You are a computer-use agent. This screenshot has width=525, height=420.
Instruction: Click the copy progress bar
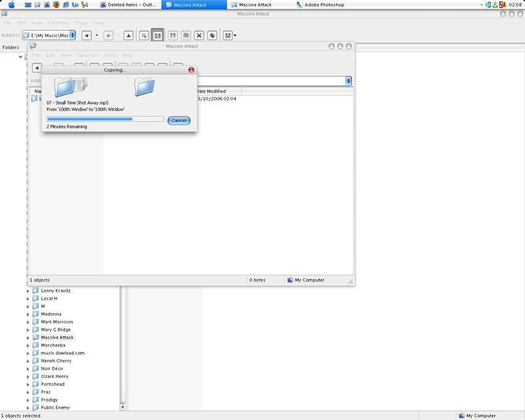point(105,119)
